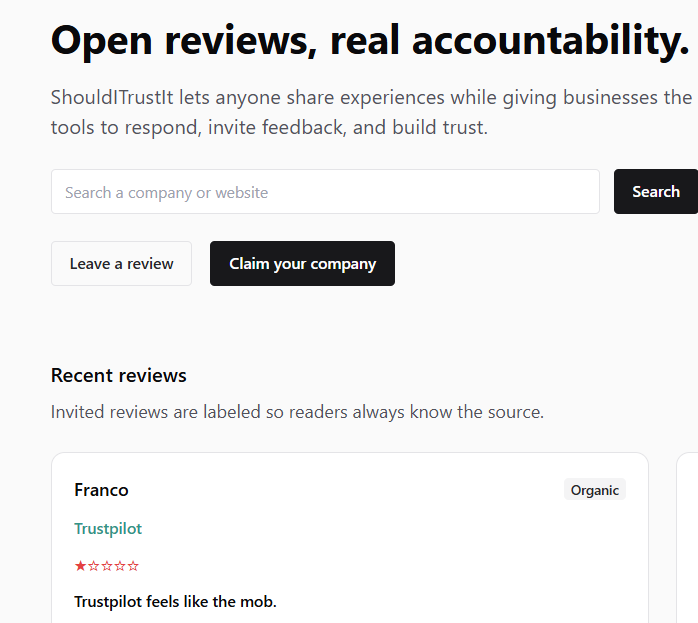Image resolution: width=698 pixels, height=623 pixels.
Task: Click the Recent reviews section heading
Action: click(119, 376)
